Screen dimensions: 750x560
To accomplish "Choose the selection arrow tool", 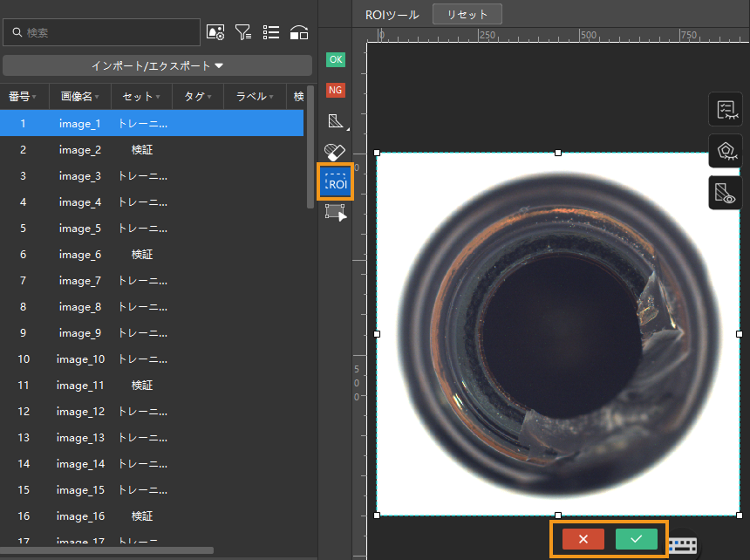I will tap(335, 212).
